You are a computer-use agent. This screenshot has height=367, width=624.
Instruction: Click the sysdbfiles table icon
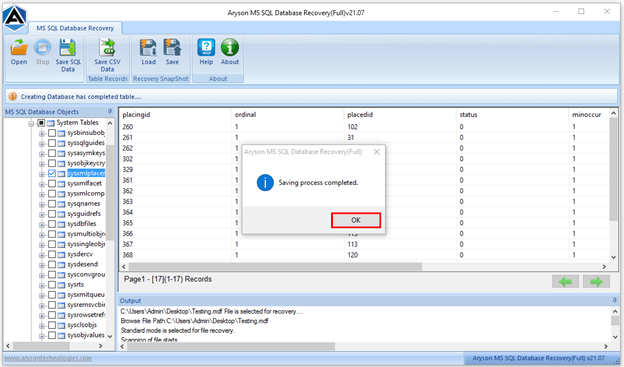tap(61, 224)
